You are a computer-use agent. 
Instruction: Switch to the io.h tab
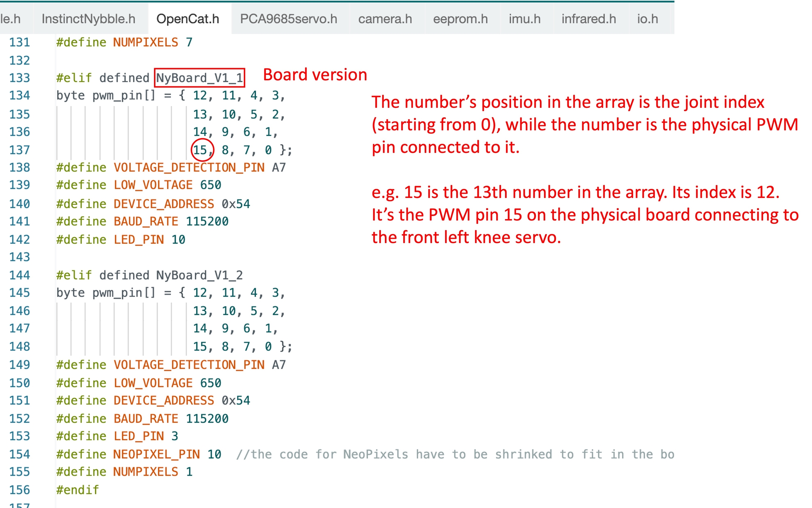(647, 19)
